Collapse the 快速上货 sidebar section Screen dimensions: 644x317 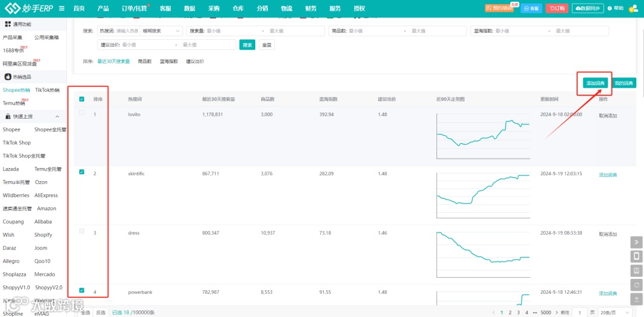tap(57, 117)
